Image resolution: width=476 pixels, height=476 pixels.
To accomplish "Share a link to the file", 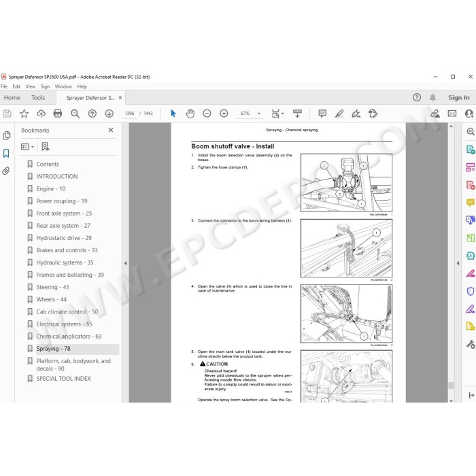I will [435, 114].
